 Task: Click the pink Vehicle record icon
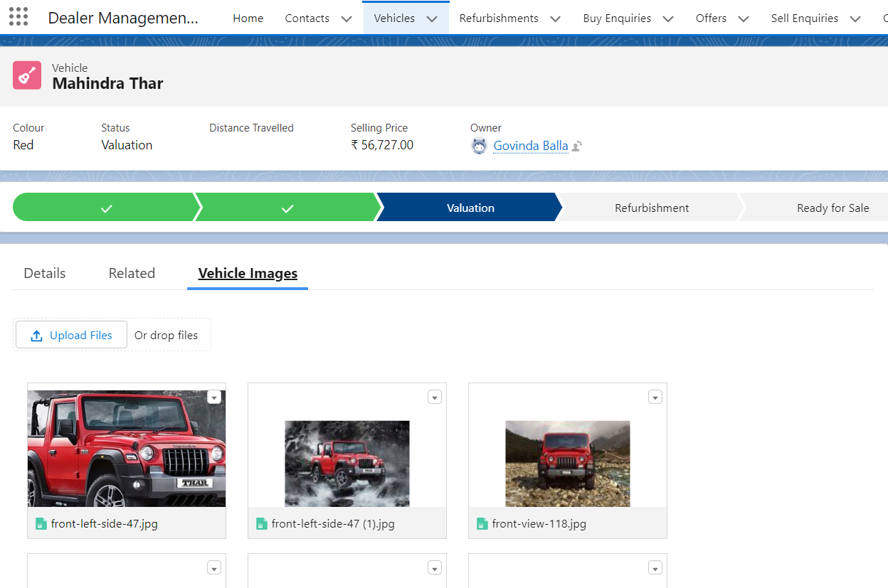pyautogui.click(x=27, y=75)
